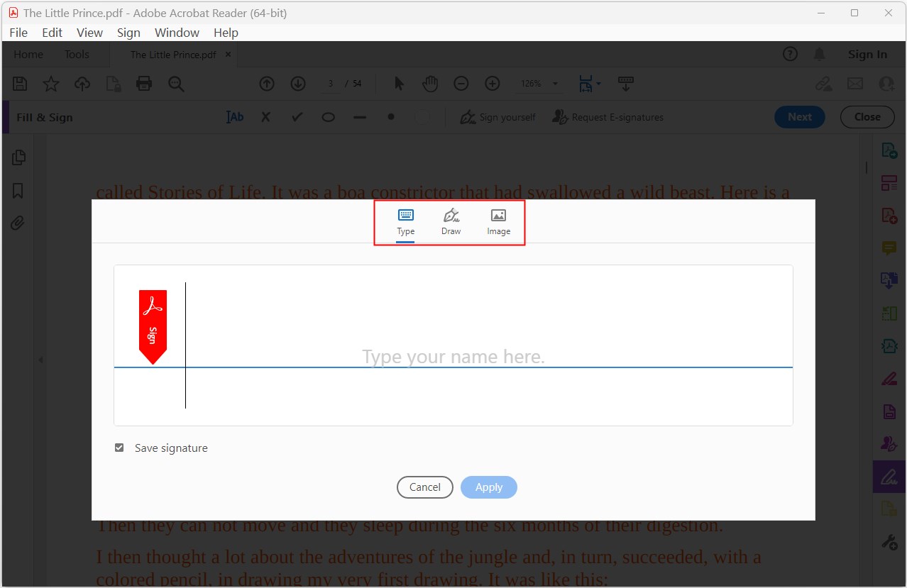Switch to the Draw signature mode

[451, 222]
